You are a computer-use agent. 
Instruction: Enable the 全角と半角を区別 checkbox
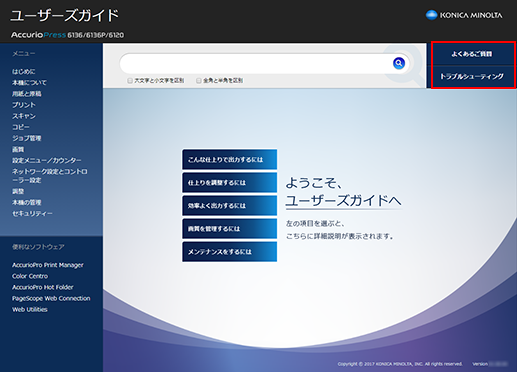tap(199, 80)
